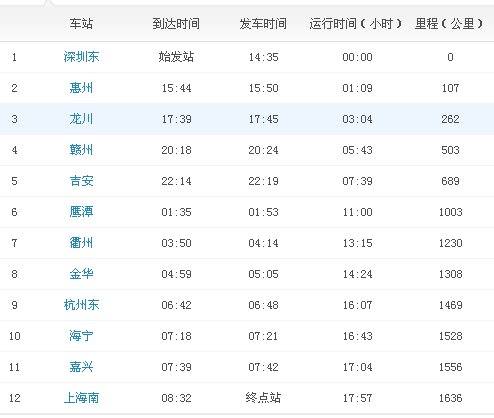This screenshot has width=494, height=418.
Task: Click the 运行时间（小时）column header
Action: [x=355, y=24]
